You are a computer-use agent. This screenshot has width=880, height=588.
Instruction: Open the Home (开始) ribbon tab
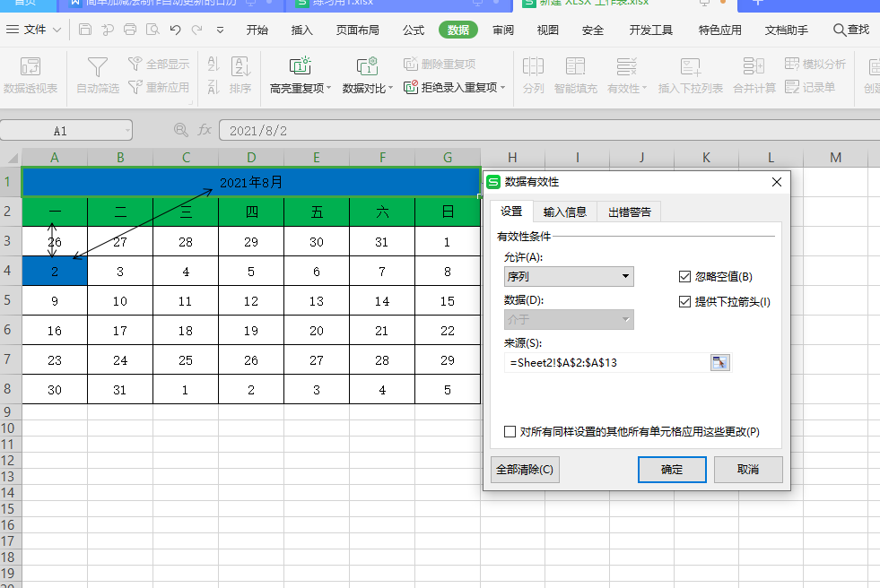click(257, 30)
